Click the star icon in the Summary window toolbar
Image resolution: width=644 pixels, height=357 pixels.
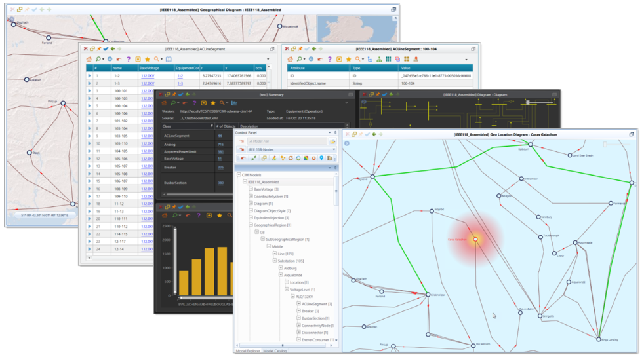(212, 103)
